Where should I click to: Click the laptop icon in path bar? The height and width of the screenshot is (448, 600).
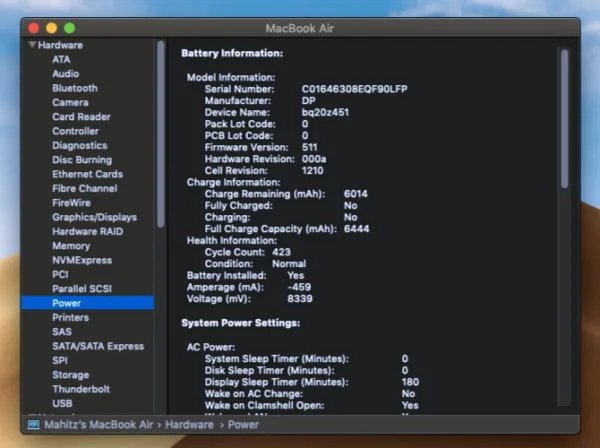pos(34,425)
